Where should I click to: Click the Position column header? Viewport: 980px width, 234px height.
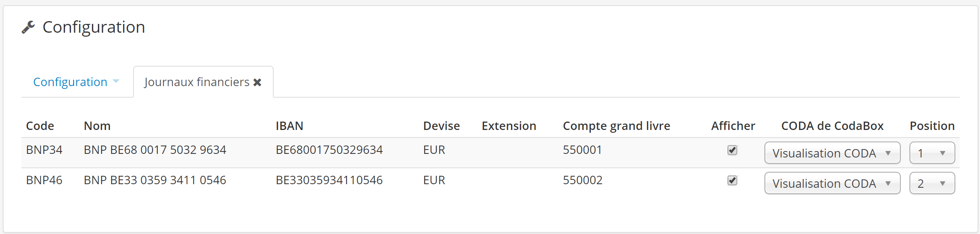(x=932, y=126)
